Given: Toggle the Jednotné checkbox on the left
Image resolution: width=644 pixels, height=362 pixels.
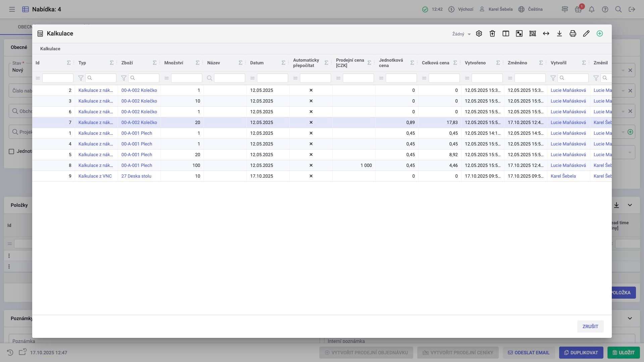Looking at the screenshot, I should (11, 152).
